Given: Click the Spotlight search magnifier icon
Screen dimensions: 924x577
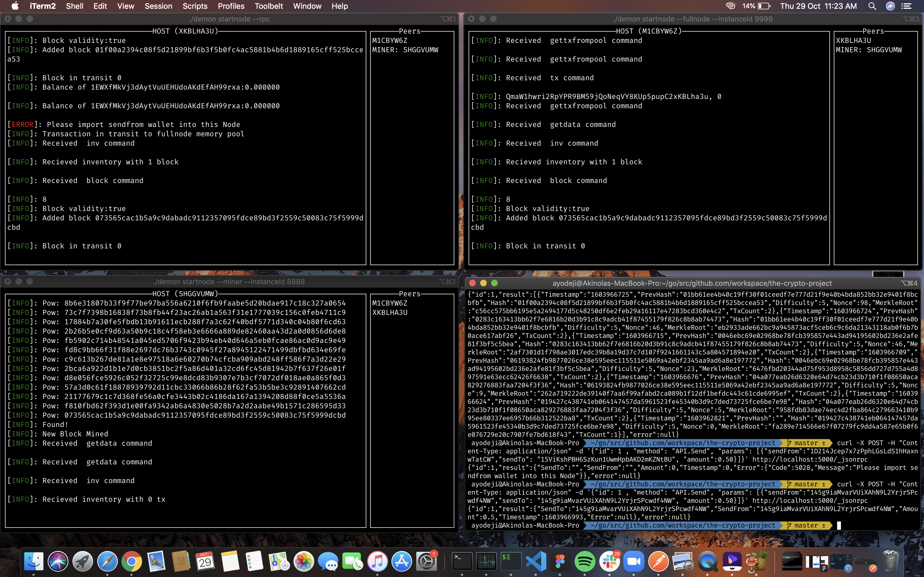Looking at the screenshot, I should 872,6.
